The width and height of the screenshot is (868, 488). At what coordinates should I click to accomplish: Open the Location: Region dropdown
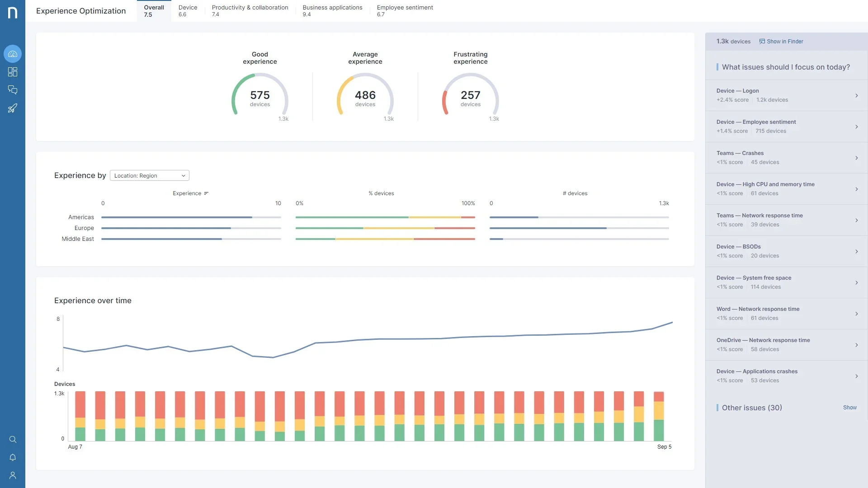149,176
